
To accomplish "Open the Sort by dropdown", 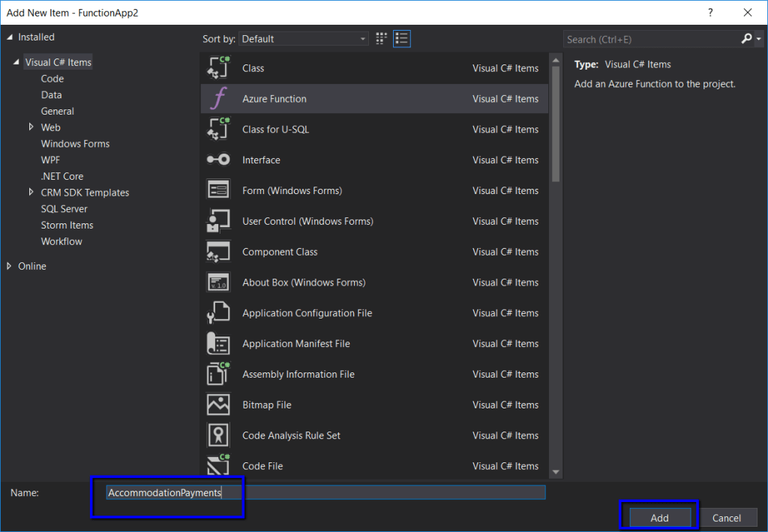I will point(304,39).
